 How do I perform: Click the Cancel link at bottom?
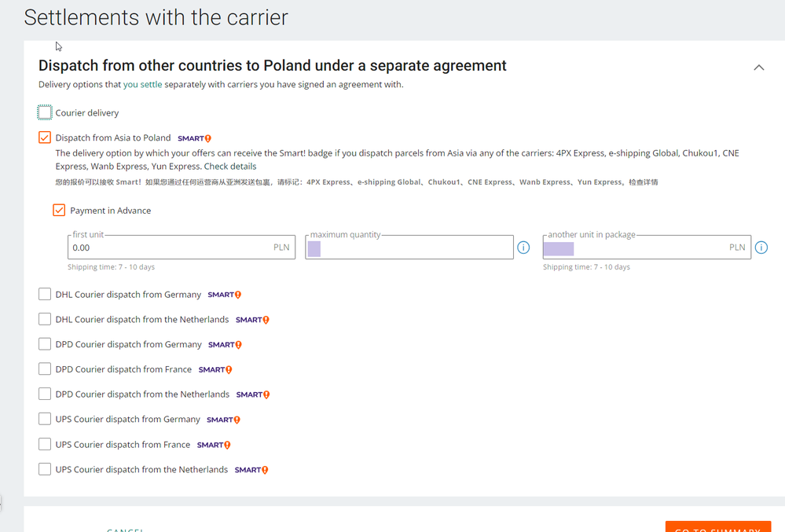[126, 530]
